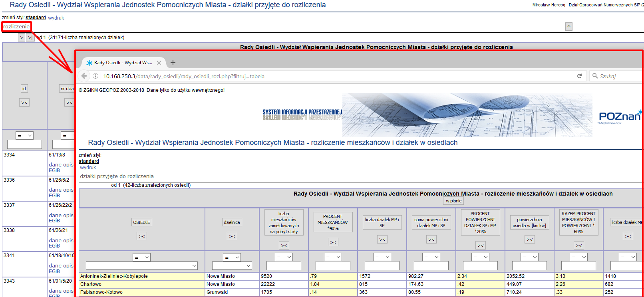
Task: Reload the page with the refresh icon
Action: pyautogui.click(x=579, y=76)
